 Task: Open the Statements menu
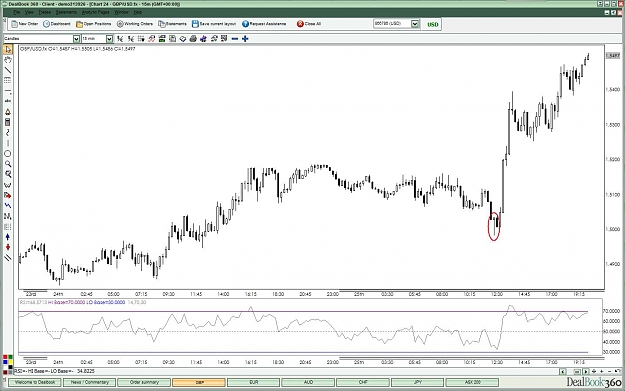(66, 12)
